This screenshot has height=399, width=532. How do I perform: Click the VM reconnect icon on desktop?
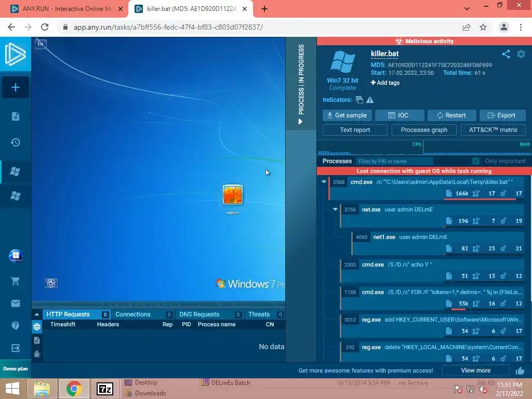coord(51,283)
